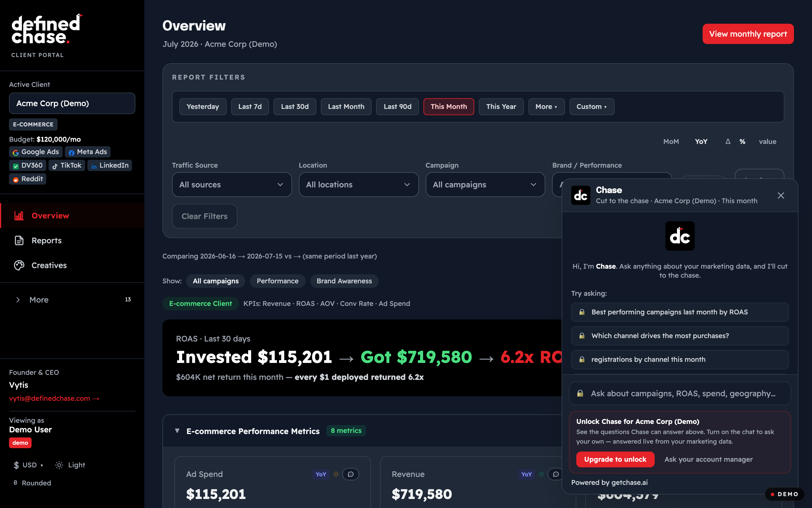Open Creatives in the sidebar
This screenshot has width=812, height=508.
(x=72, y=265)
